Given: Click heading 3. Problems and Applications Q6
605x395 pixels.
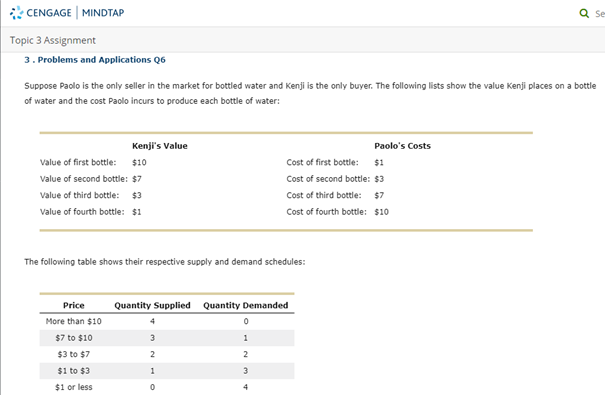Looking at the screenshot, I should (95, 60).
